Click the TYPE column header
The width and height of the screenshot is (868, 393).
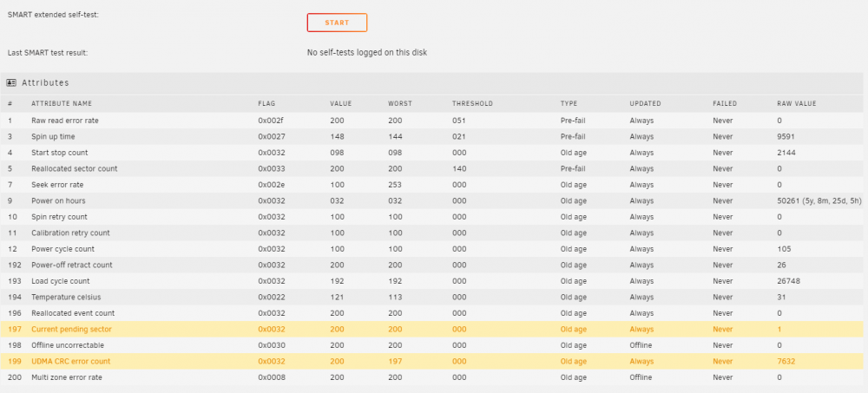569,103
